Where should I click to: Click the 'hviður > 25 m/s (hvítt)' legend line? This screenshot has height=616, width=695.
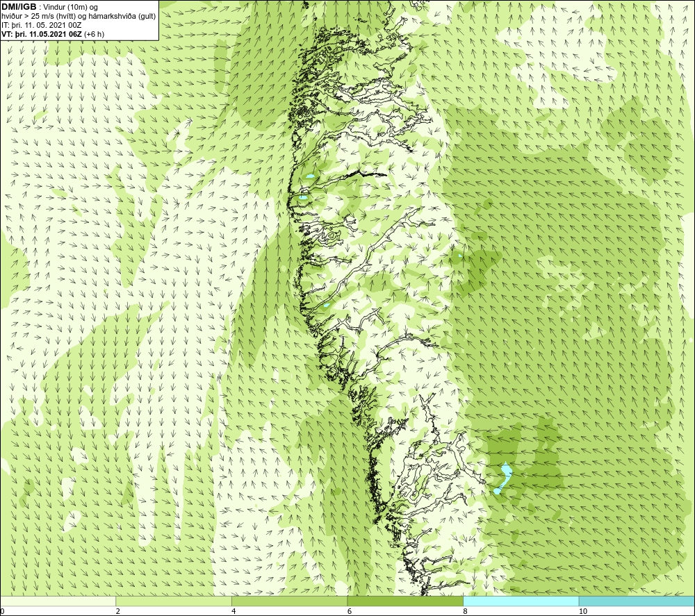[x=79, y=16]
